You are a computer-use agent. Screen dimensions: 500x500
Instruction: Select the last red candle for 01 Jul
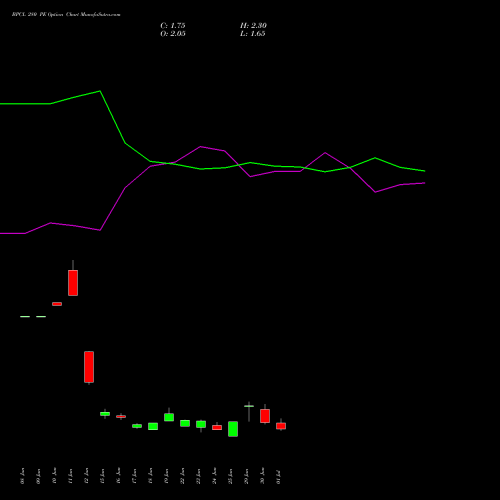tap(281, 426)
